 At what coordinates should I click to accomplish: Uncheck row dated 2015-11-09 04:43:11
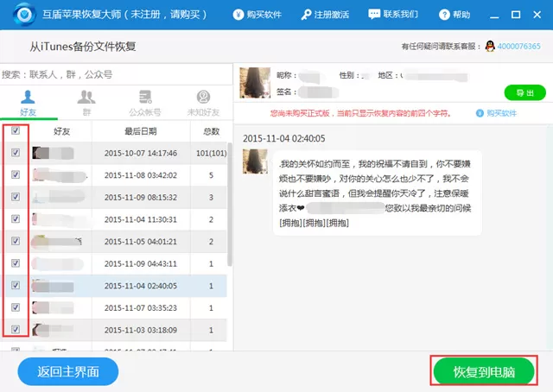tap(16, 263)
